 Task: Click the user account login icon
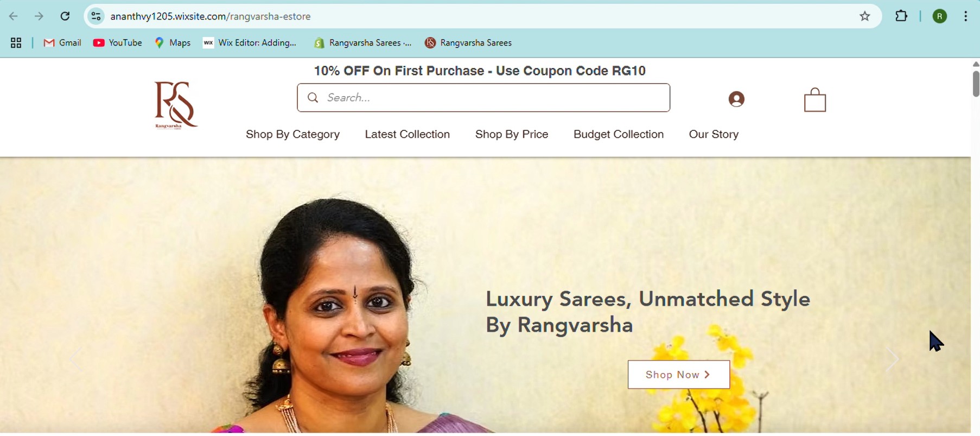[x=736, y=99]
